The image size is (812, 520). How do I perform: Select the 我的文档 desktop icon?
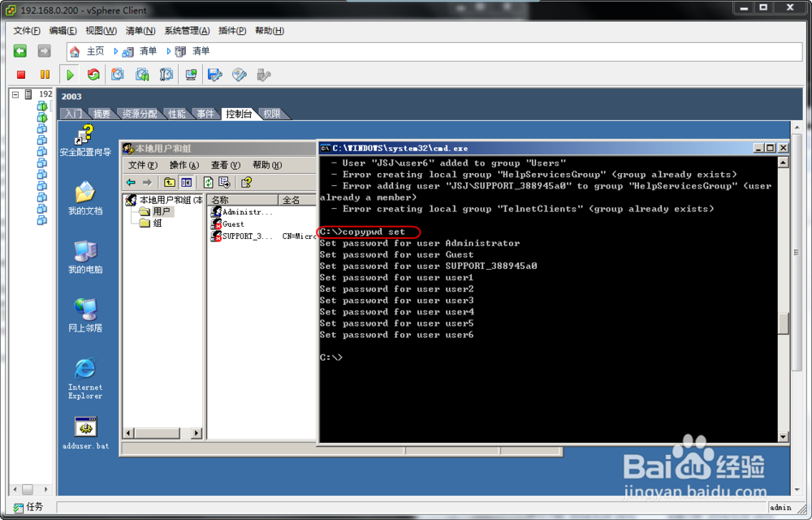(x=85, y=199)
